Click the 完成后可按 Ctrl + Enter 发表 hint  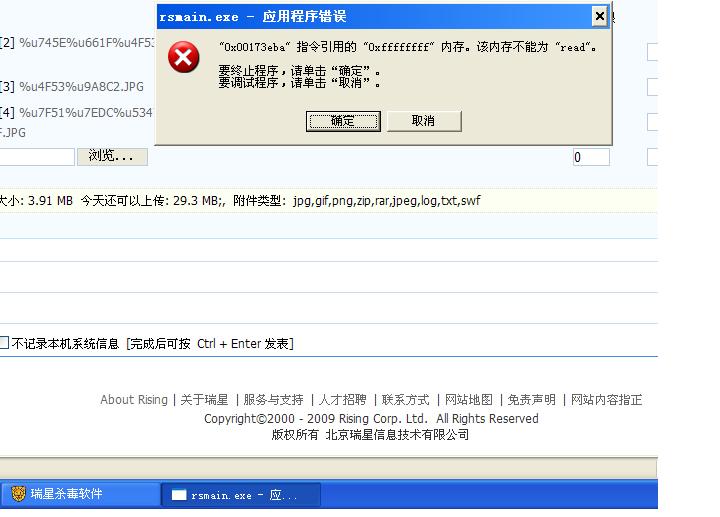click(210, 343)
